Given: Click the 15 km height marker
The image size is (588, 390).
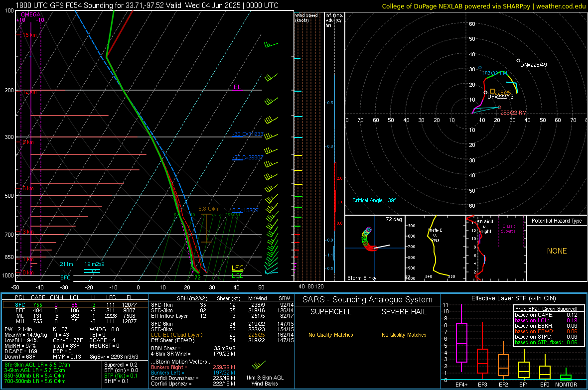Looking at the screenshot, I should [x=30, y=35].
